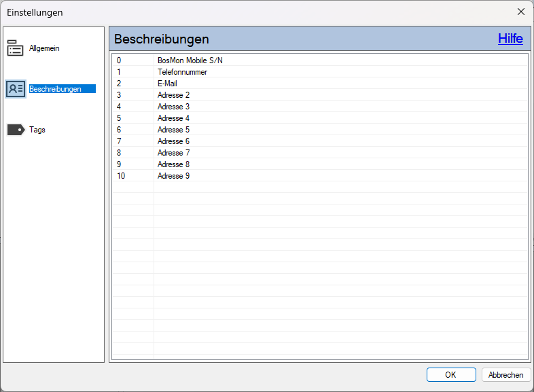Confirm settings with the OK button
This screenshot has height=392, width=534.
451,374
